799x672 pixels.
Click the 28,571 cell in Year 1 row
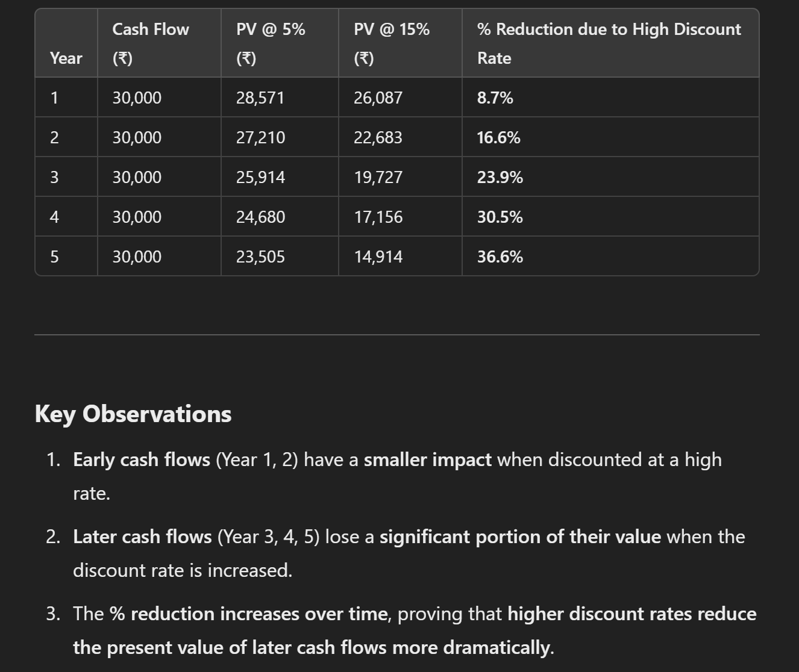260,98
